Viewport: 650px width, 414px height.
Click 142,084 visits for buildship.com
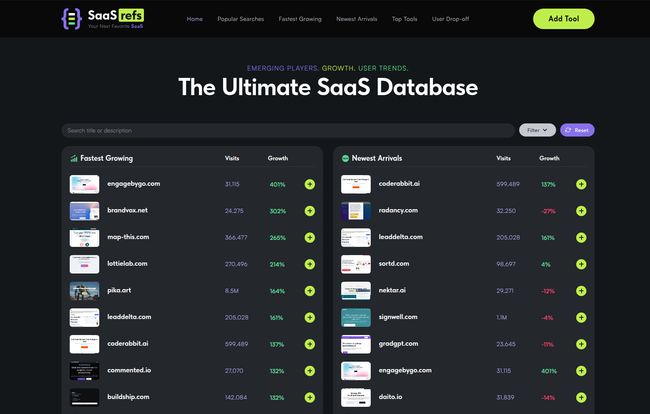point(236,397)
